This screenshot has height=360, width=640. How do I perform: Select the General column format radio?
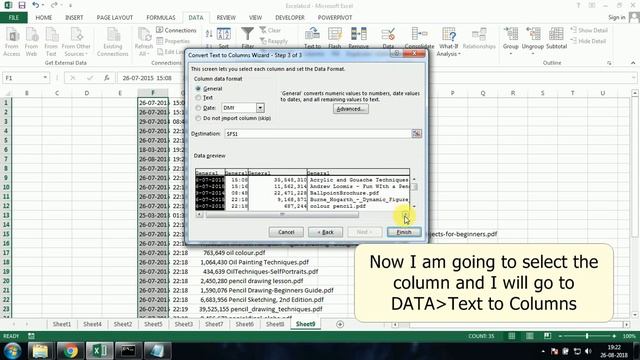[198, 89]
